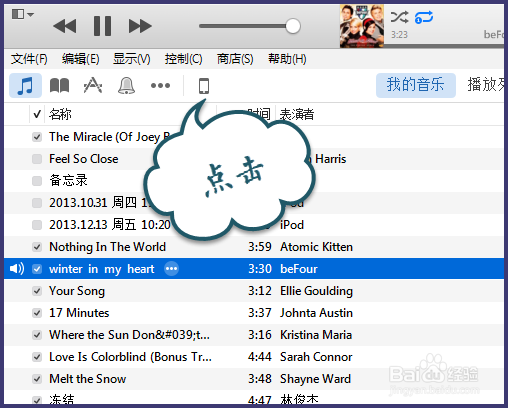Sort by the 名称 column header
Image resolution: width=508 pixels, height=408 pixels.
click(60, 114)
